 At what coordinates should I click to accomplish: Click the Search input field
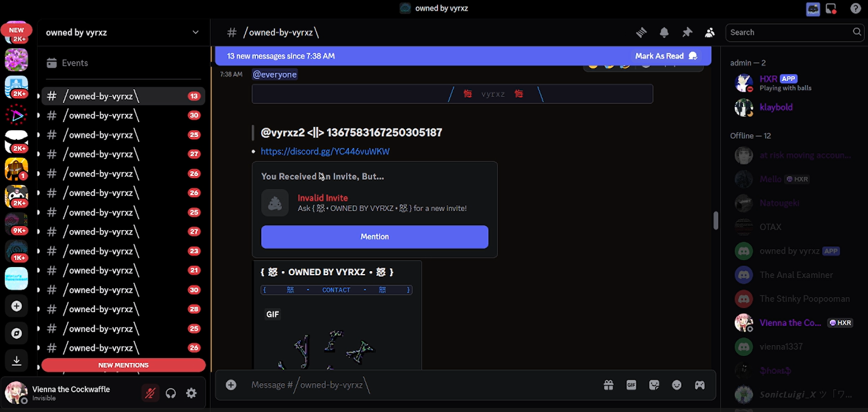(789, 32)
